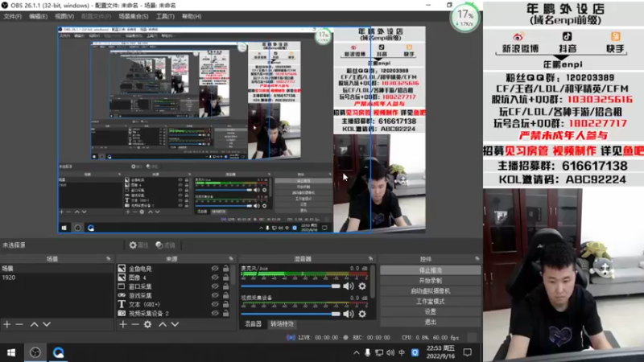Toggle visibility of 全鱼电竞 source
The width and height of the screenshot is (644, 362).
point(215,269)
